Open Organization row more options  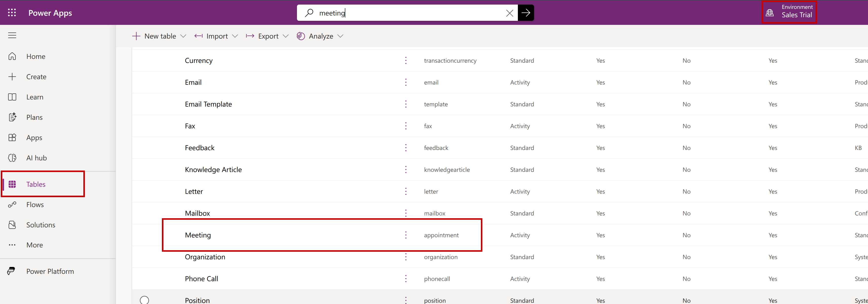[x=406, y=257]
